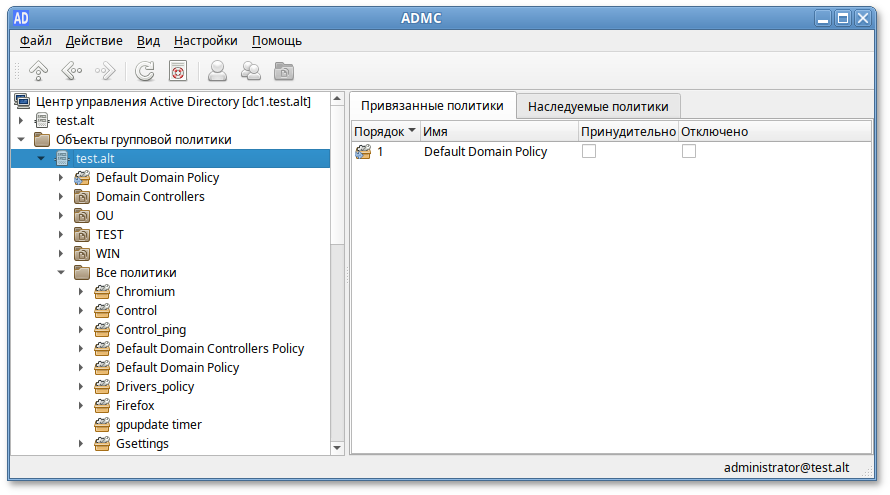Click the create group toolbar icon
890x495 pixels.
tap(251, 71)
